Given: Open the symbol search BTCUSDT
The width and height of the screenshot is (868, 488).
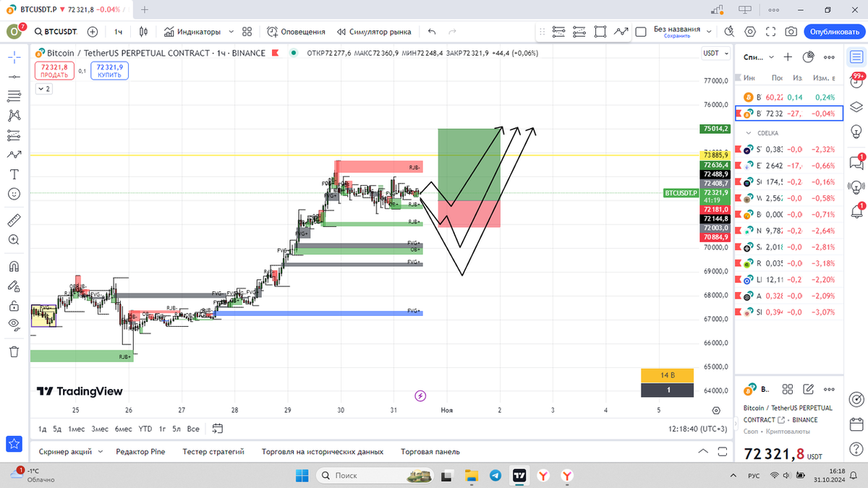Looking at the screenshot, I should tap(56, 32).
